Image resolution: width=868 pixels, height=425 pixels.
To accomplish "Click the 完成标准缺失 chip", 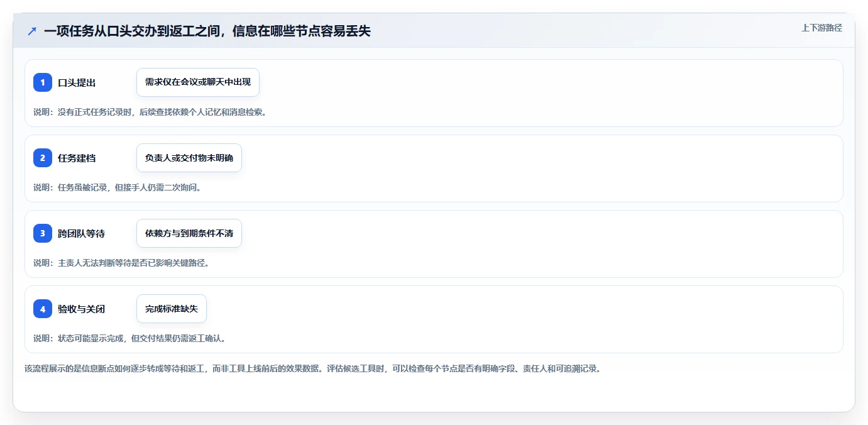I will 172,309.
